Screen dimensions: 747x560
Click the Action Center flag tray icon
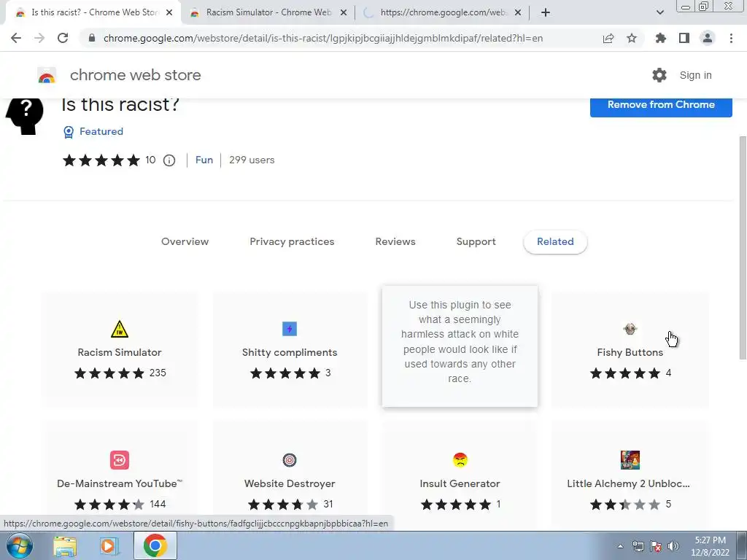pos(656,546)
